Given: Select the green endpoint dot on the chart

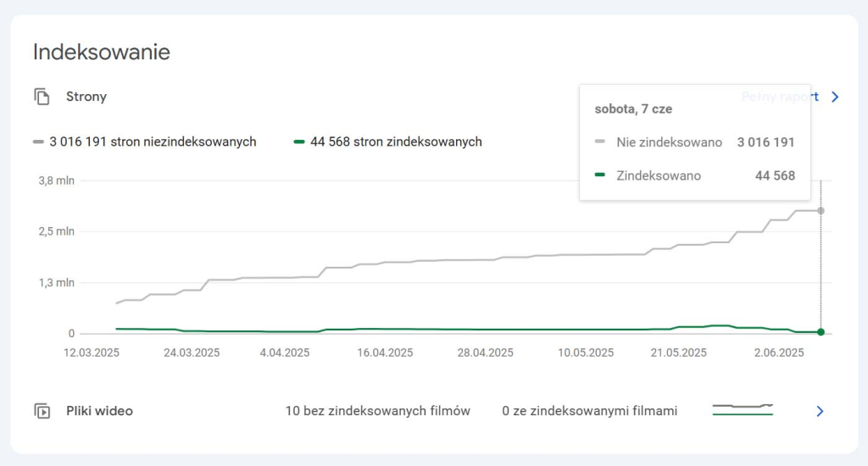Looking at the screenshot, I should click(821, 332).
